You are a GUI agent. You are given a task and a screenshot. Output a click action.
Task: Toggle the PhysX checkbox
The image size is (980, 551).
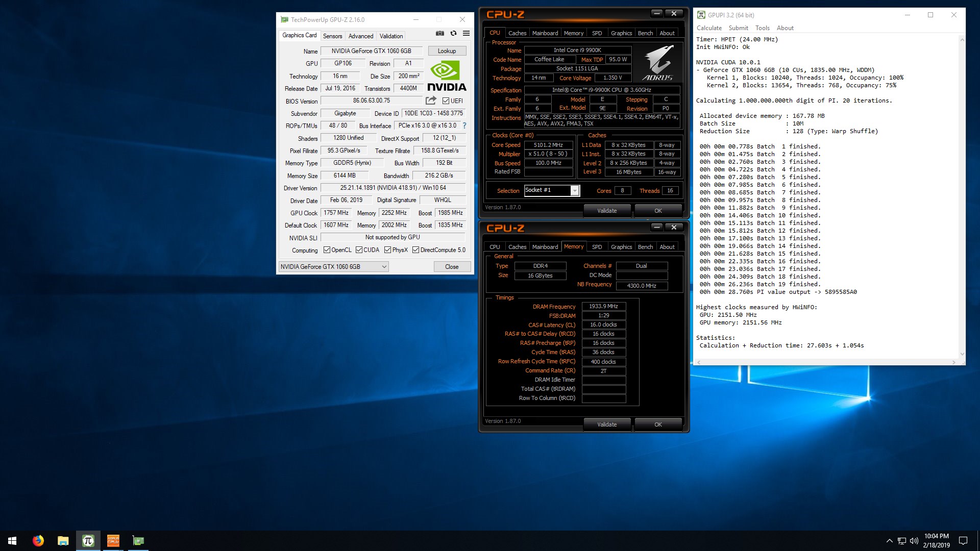click(x=387, y=250)
